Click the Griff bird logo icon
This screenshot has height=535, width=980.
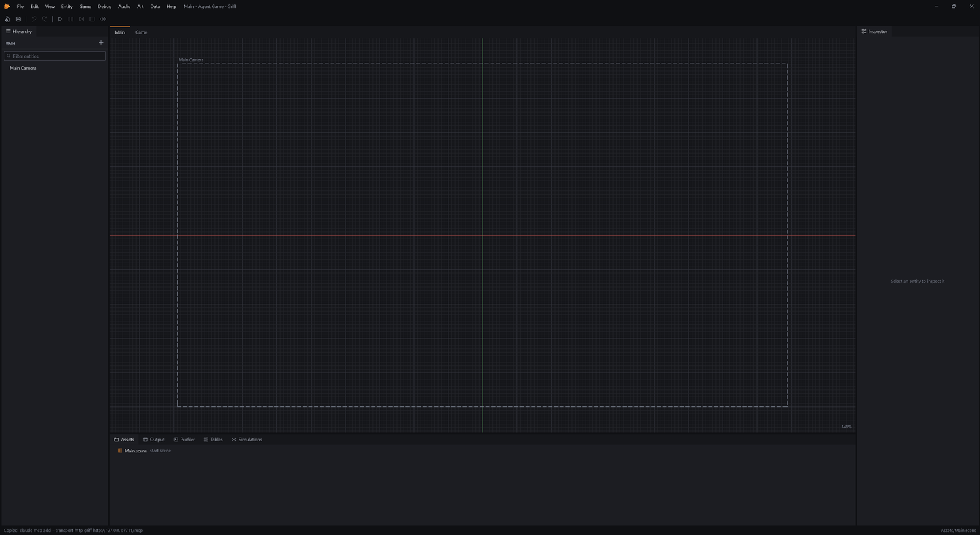7,6
